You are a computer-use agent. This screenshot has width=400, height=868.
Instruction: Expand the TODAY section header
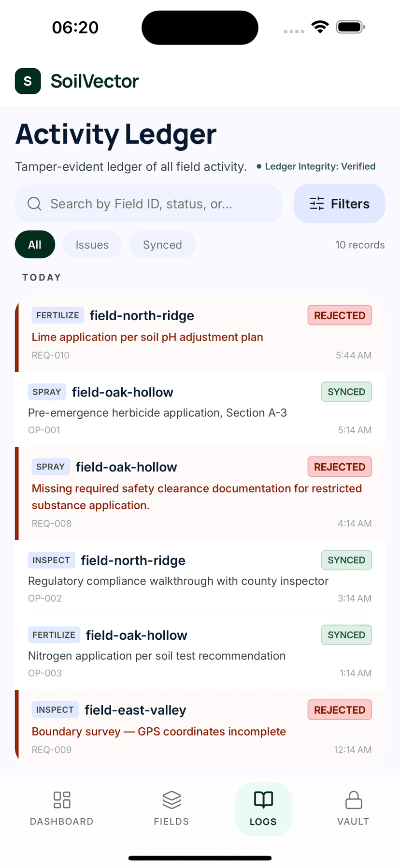point(41,277)
